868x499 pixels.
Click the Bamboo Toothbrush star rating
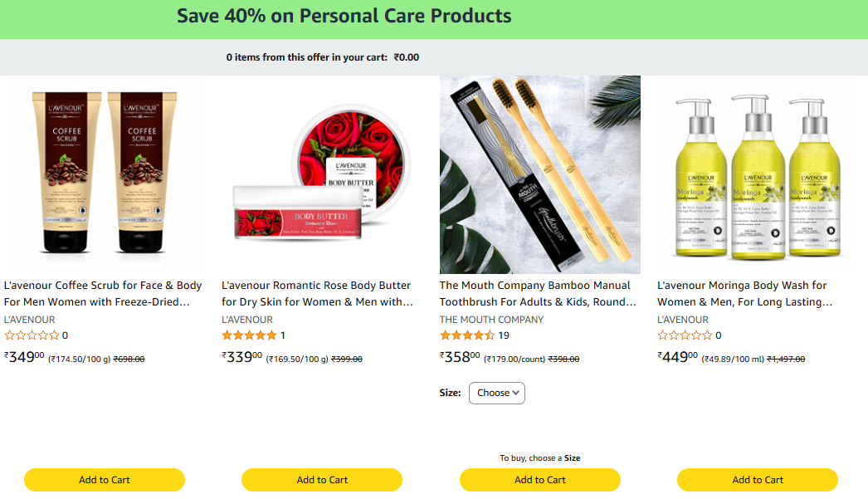[x=467, y=335]
